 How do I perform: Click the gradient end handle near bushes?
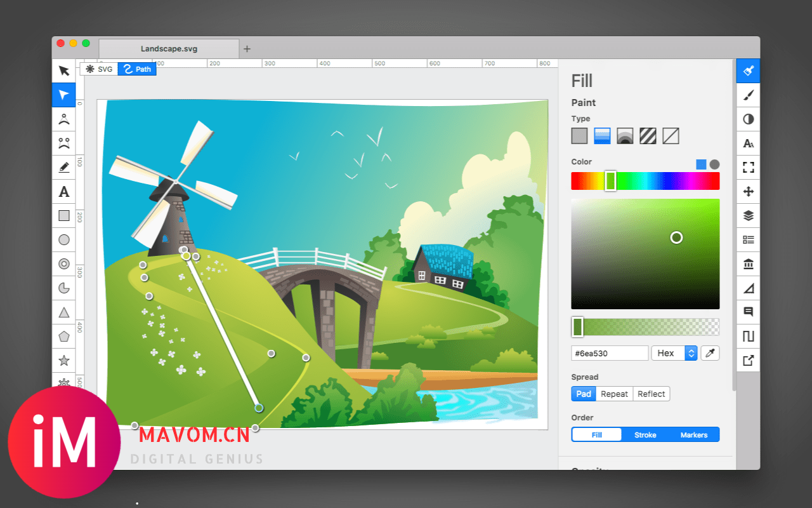point(259,408)
